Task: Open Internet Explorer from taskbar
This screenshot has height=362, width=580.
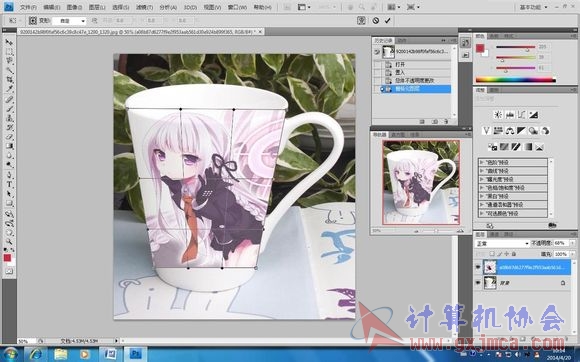Action: pos(36,354)
